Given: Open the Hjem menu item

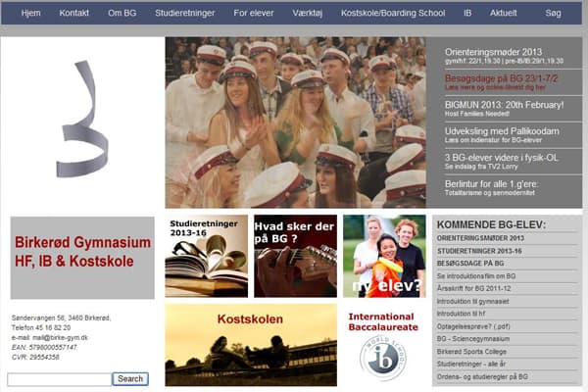Looking at the screenshot, I should 30,14.
